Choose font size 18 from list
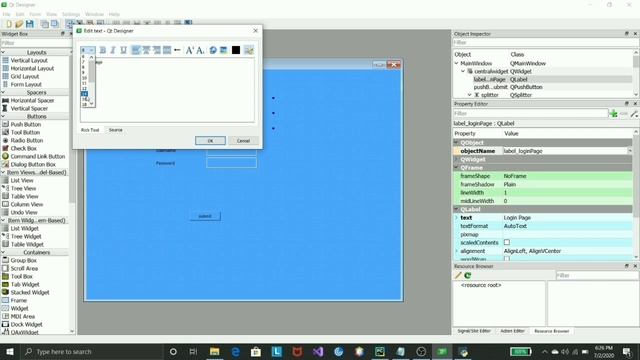 [84, 104]
